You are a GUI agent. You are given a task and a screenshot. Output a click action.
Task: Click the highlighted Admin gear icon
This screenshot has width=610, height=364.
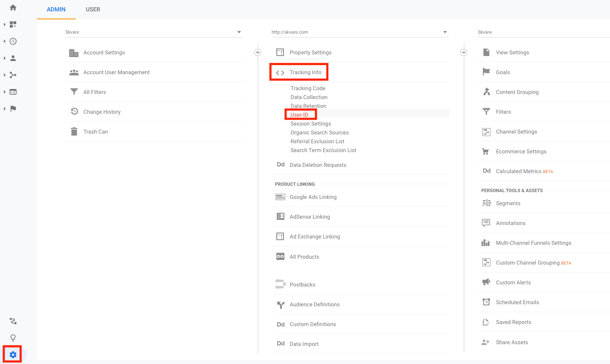click(x=12, y=353)
